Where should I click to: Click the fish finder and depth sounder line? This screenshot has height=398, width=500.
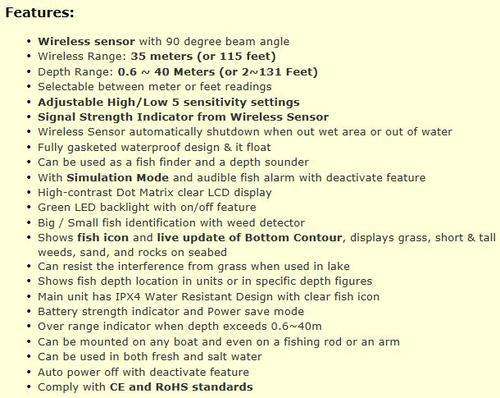[x=173, y=162]
